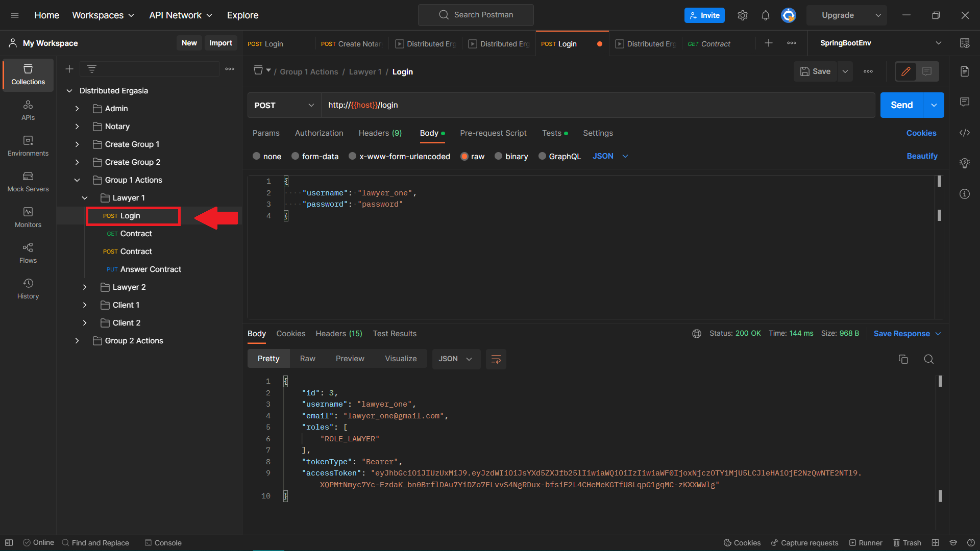
Task: Open the Collections sidebar panel
Action: point(28,74)
